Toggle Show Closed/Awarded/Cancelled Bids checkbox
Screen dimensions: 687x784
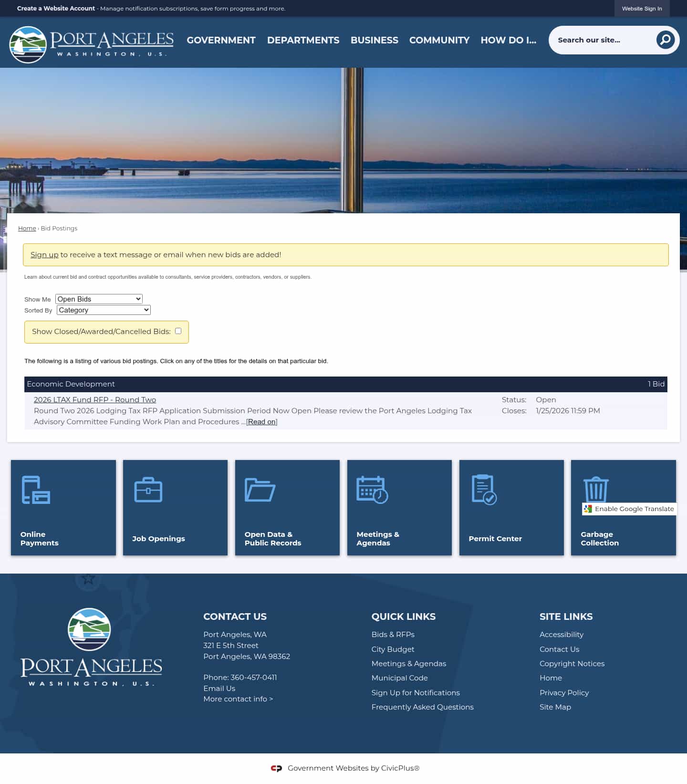tap(178, 331)
